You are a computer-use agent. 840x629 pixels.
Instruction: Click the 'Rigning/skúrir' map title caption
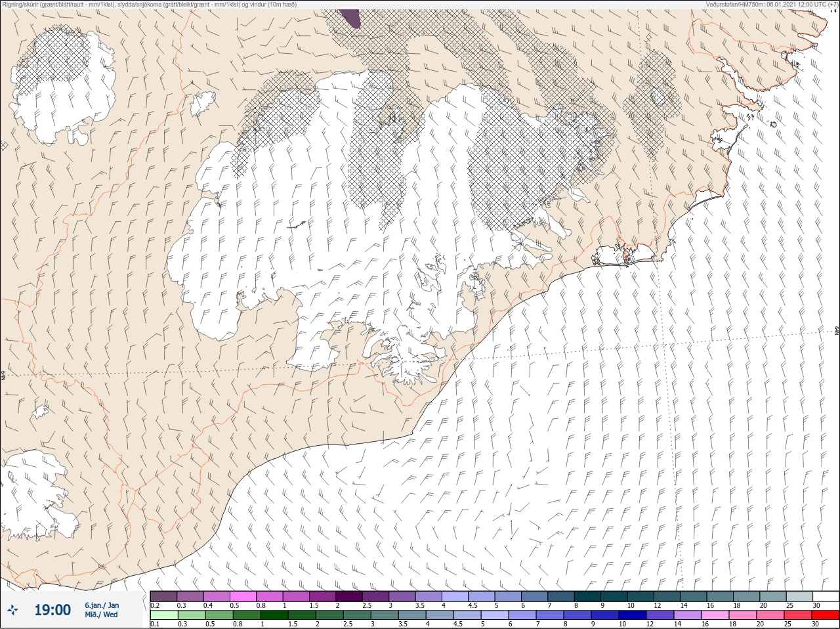tap(150, 5)
